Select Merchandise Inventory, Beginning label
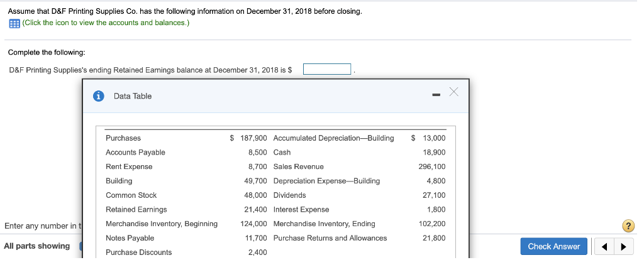Image resolution: width=644 pixels, height=260 pixels. 162,224
